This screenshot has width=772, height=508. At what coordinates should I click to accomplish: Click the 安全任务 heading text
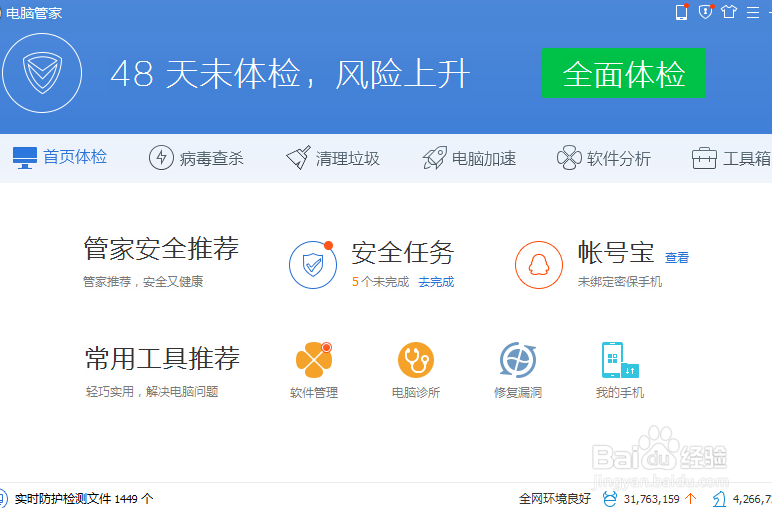(x=402, y=253)
